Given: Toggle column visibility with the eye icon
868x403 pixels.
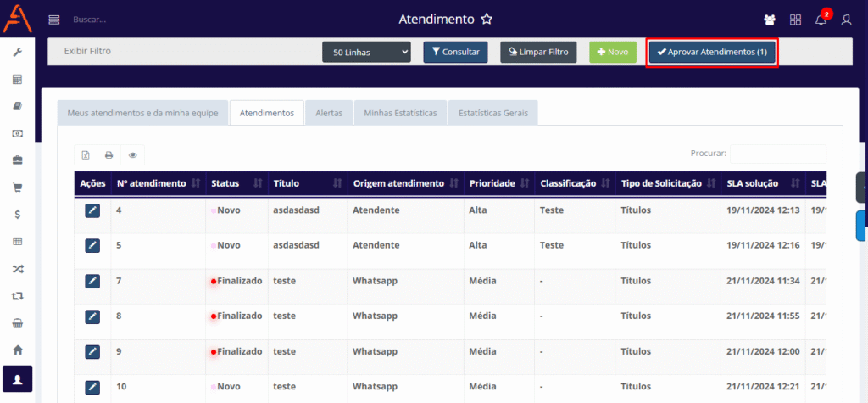Looking at the screenshot, I should [132, 154].
